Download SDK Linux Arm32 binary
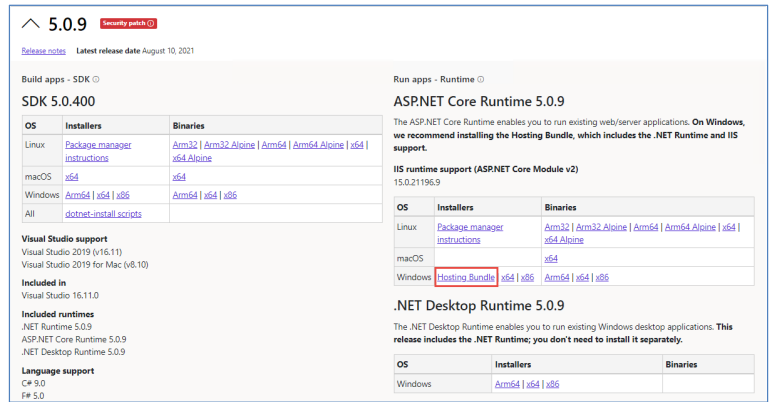Image resolution: width=773 pixels, height=402 pixels. pyautogui.click(x=185, y=145)
